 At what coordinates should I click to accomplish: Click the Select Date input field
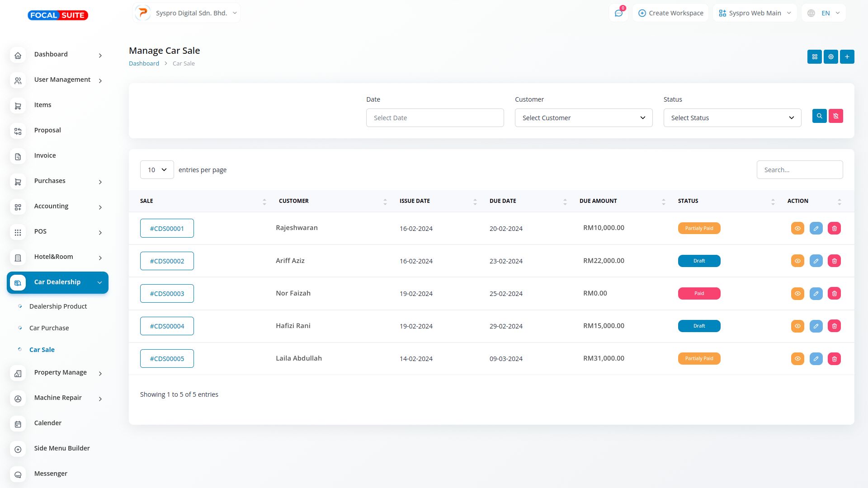tap(434, 118)
